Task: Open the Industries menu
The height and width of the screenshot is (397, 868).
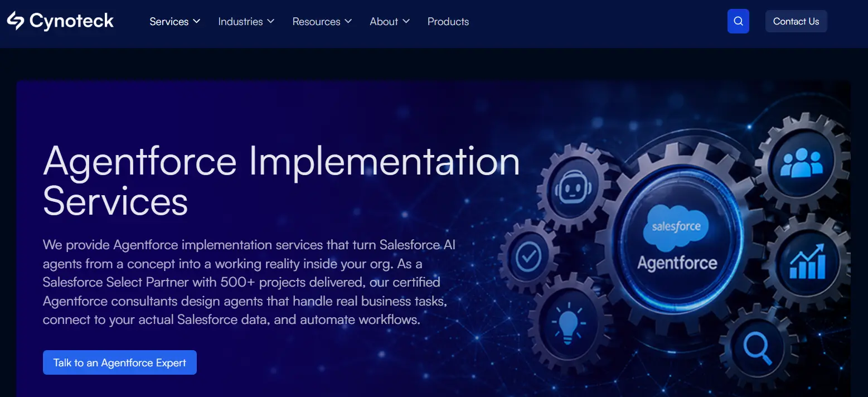Action: [x=246, y=22]
